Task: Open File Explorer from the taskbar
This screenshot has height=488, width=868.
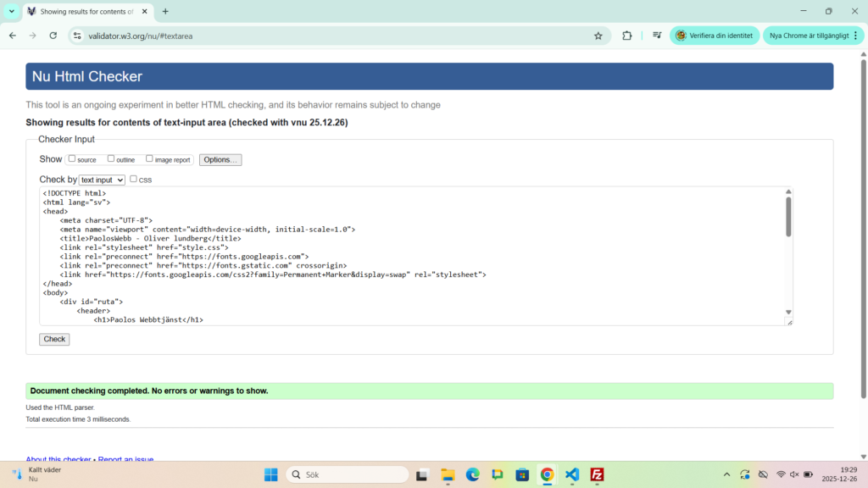Action: coord(447,474)
